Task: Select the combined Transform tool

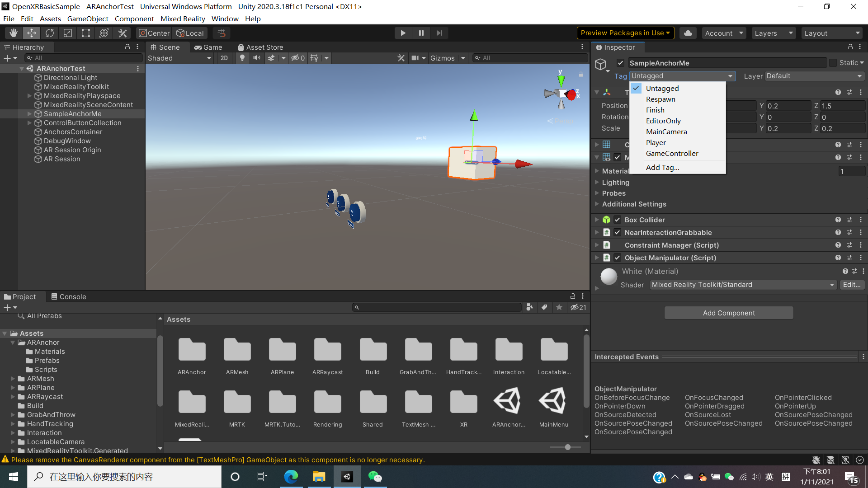Action: (104, 33)
